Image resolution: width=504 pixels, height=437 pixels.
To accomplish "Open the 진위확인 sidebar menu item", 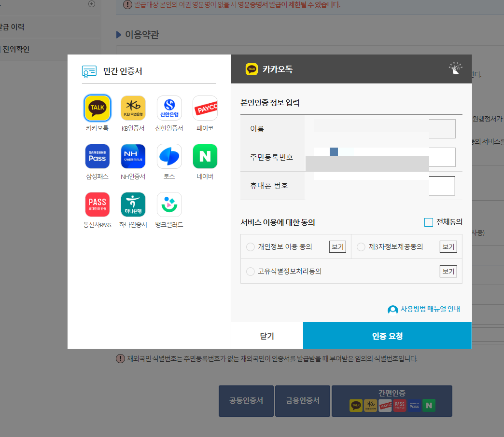I will (x=15, y=49).
